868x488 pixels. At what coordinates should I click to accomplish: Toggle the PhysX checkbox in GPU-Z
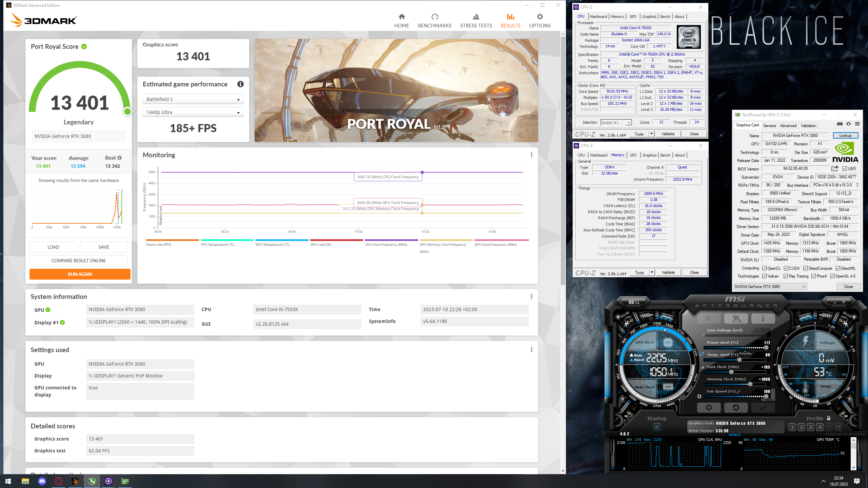coord(813,276)
